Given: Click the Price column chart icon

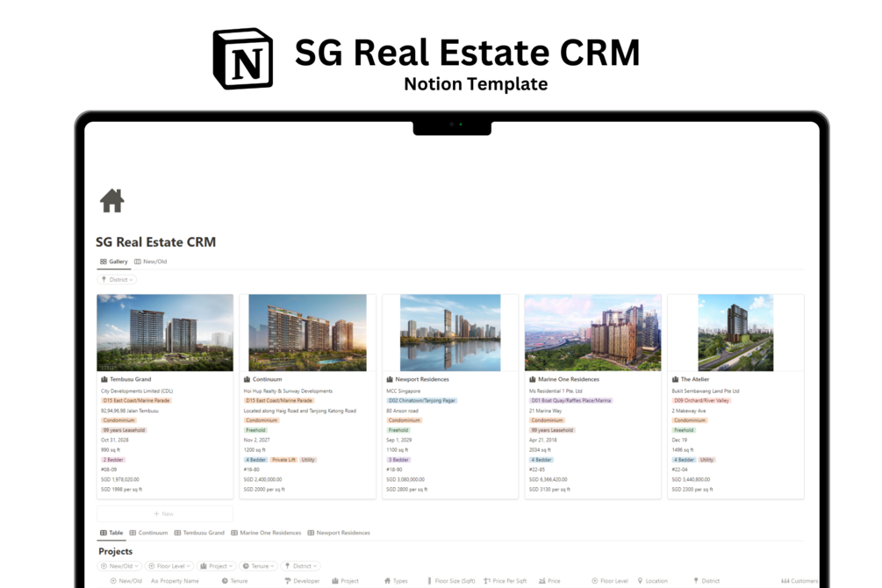Looking at the screenshot, I should point(542,581).
